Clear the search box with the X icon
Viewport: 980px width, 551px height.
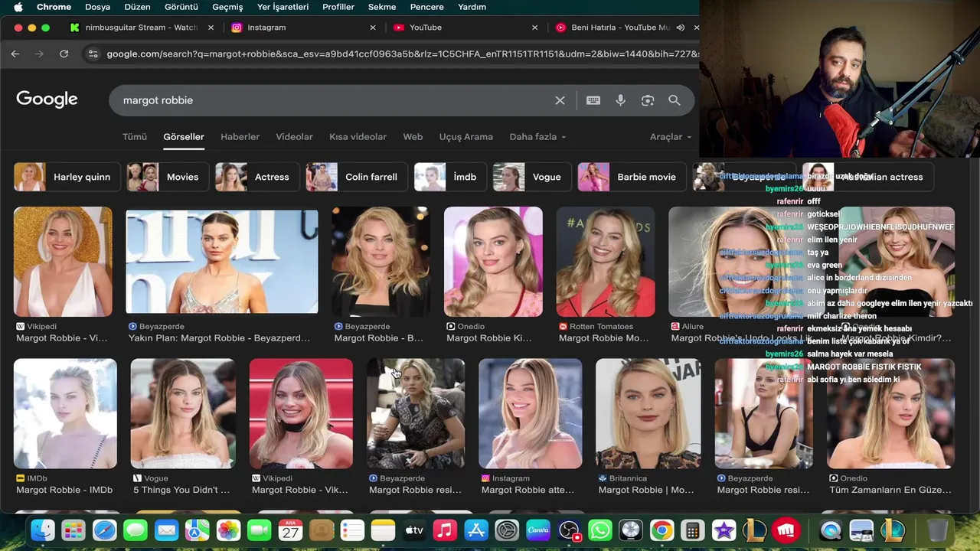coord(560,100)
